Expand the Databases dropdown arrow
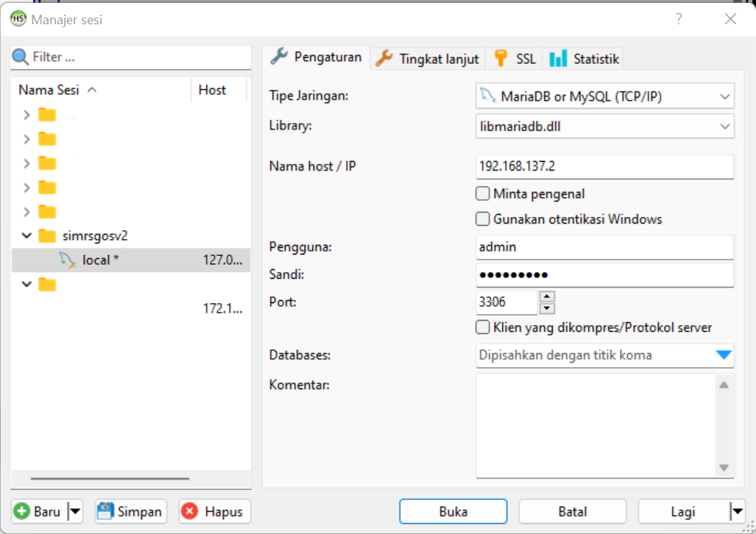756x534 pixels. point(724,355)
